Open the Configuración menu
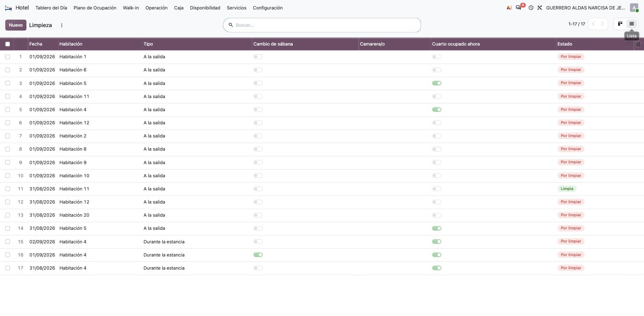The width and height of the screenshot is (644, 316). pyautogui.click(x=268, y=8)
